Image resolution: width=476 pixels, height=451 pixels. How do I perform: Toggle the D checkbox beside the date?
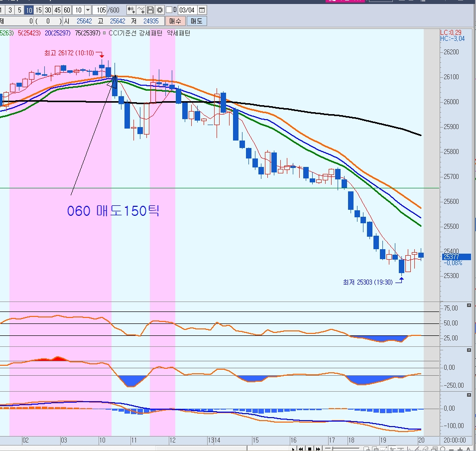tap(169, 10)
